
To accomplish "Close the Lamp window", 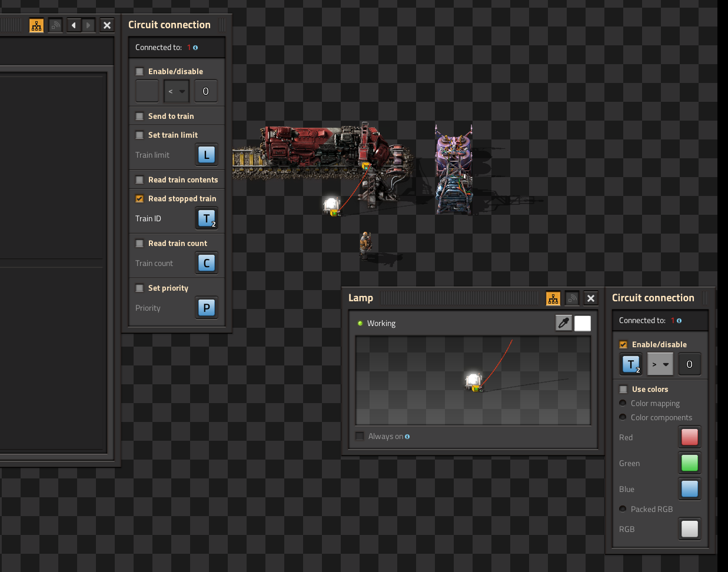I will pyautogui.click(x=591, y=298).
